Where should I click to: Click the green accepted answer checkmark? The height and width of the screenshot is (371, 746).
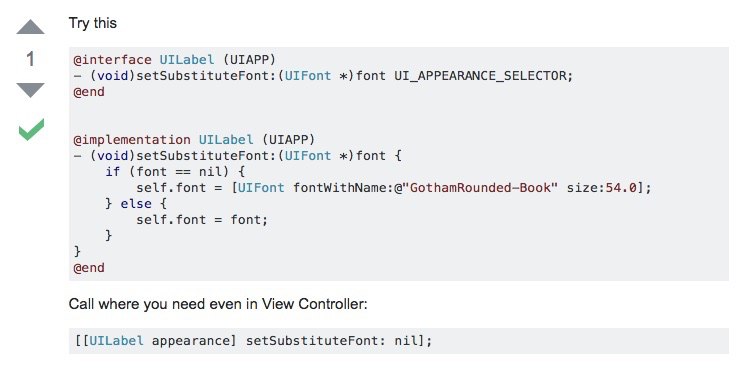31,129
